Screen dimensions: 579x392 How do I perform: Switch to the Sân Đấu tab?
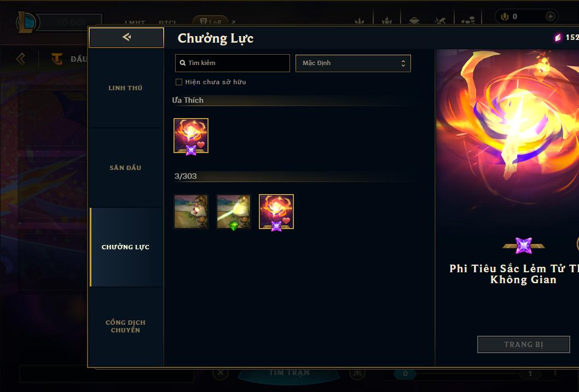tap(125, 168)
